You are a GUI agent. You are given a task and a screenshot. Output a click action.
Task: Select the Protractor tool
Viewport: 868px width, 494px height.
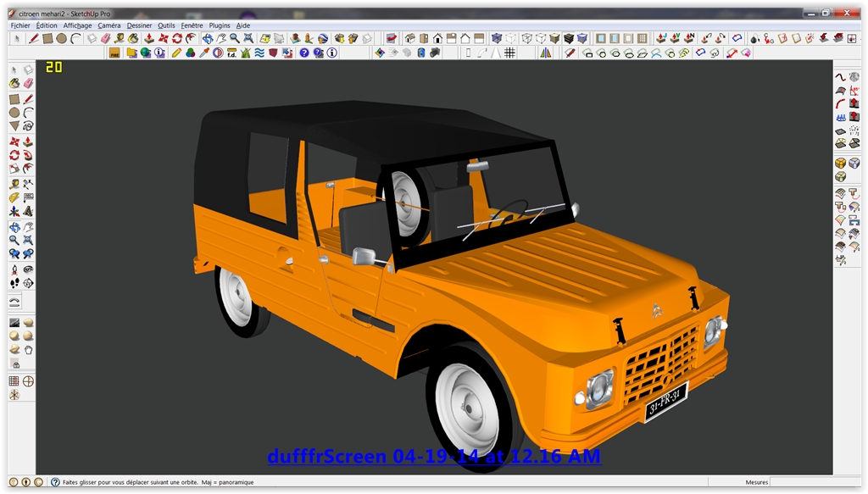click(14, 197)
